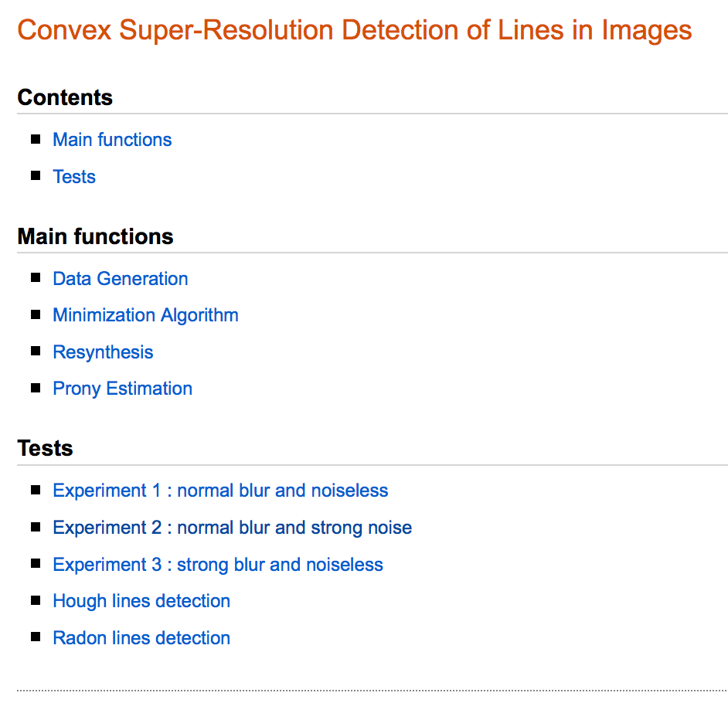Open Experiment 2 normal blur strong noise
Viewport: 728px width, 703px height.
232,528
